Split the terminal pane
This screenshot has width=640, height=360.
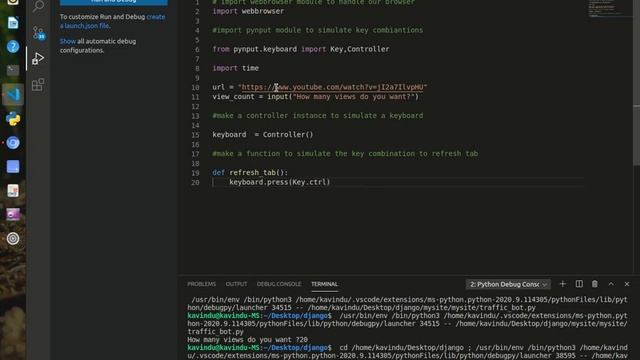(579, 284)
